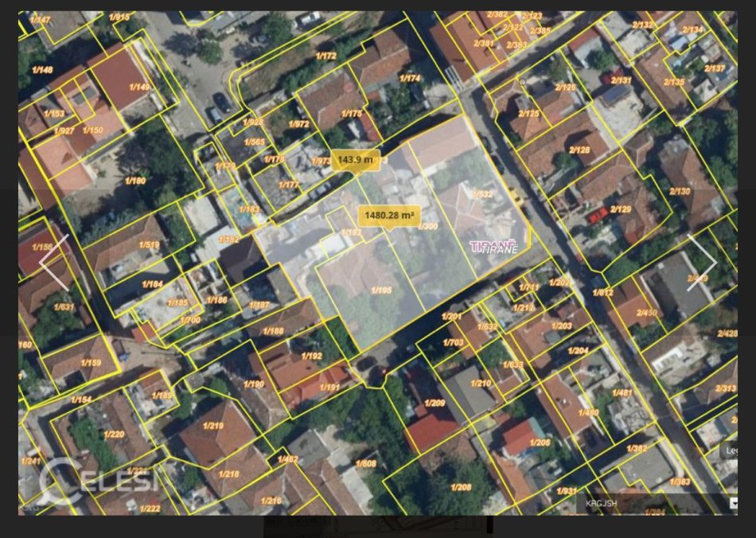The width and height of the screenshot is (756, 538).
Task: Go to the previous image with left arrow
Action: pos(54,263)
